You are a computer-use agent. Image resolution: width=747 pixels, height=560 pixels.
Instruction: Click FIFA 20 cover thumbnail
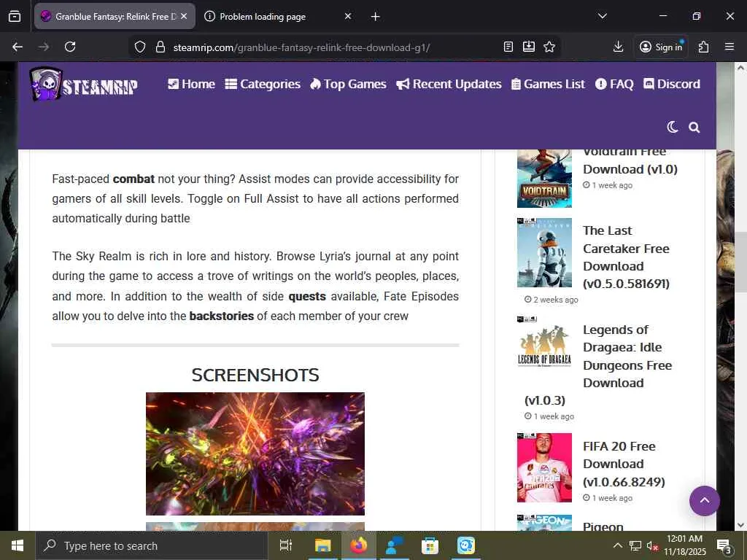(544, 467)
